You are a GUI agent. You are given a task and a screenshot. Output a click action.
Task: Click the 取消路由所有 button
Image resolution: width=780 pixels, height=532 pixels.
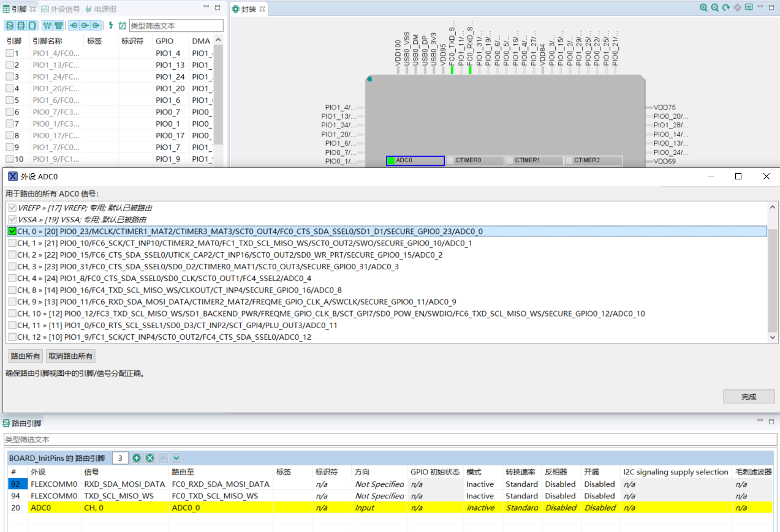click(71, 356)
